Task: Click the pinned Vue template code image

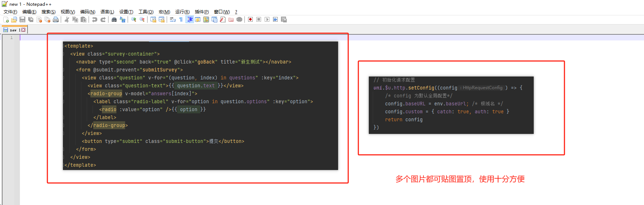Action: (200, 106)
